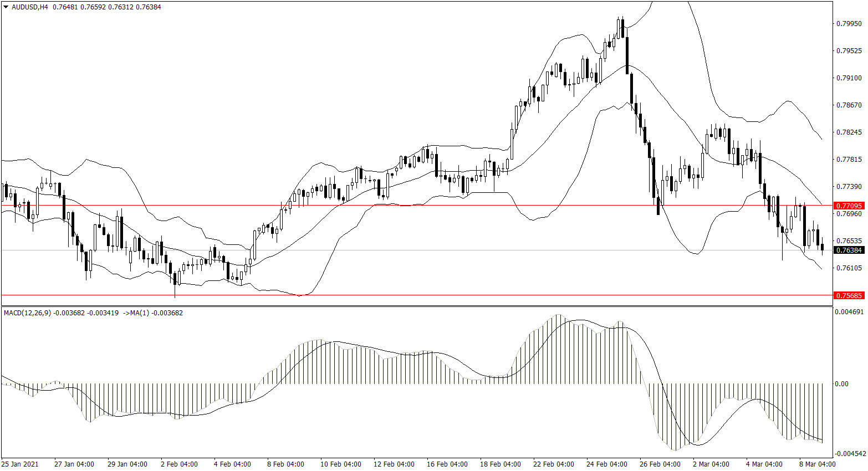Click the MACD(12,26,9) indicator label
Image resolution: width=868 pixels, height=471 pixels.
click(27, 313)
